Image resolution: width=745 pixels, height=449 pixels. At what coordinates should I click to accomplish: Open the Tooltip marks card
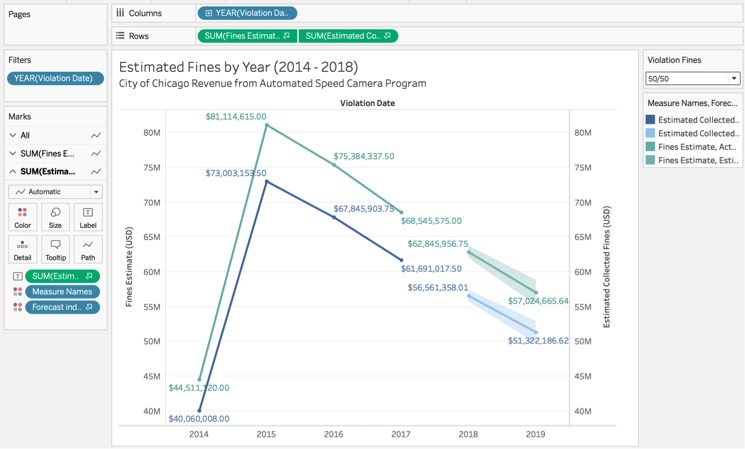pos(55,249)
